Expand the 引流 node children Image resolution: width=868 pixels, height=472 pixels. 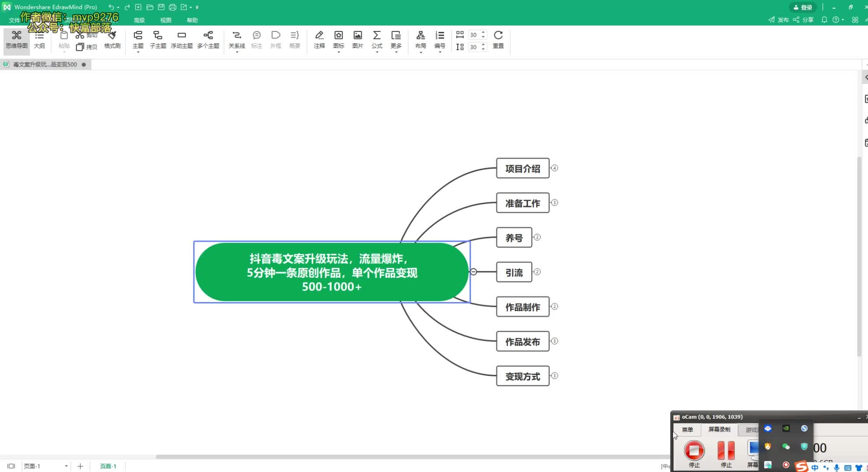pyautogui.click(x=537, y=272)
